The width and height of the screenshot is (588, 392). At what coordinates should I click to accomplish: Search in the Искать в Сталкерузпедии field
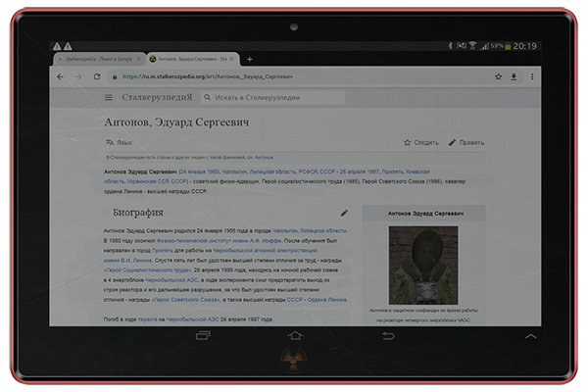pyautogui.click(x=274, y=98)
